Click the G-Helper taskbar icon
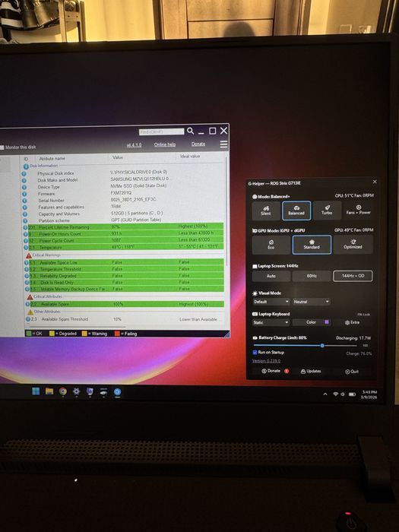Screen dimensions: 399x532 117,392
